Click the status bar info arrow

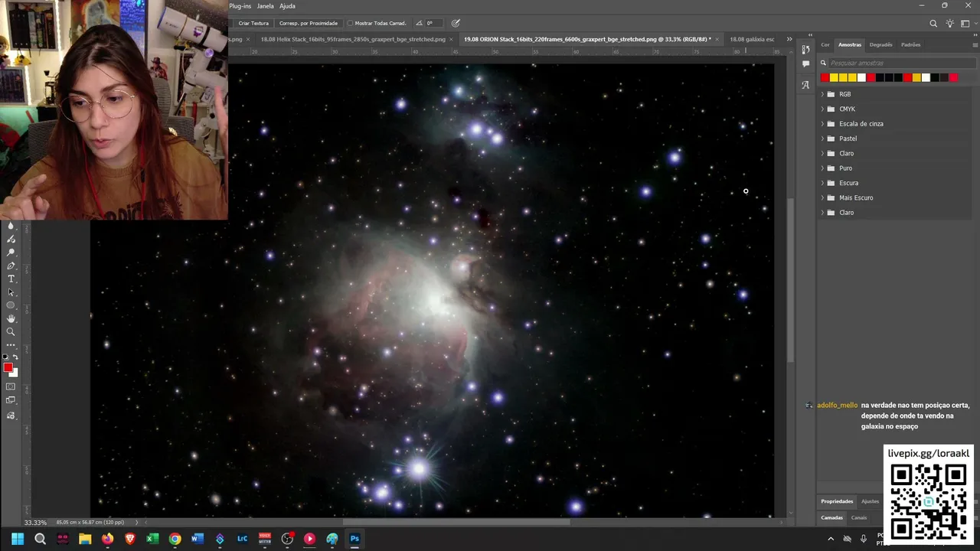coord(136,523)
